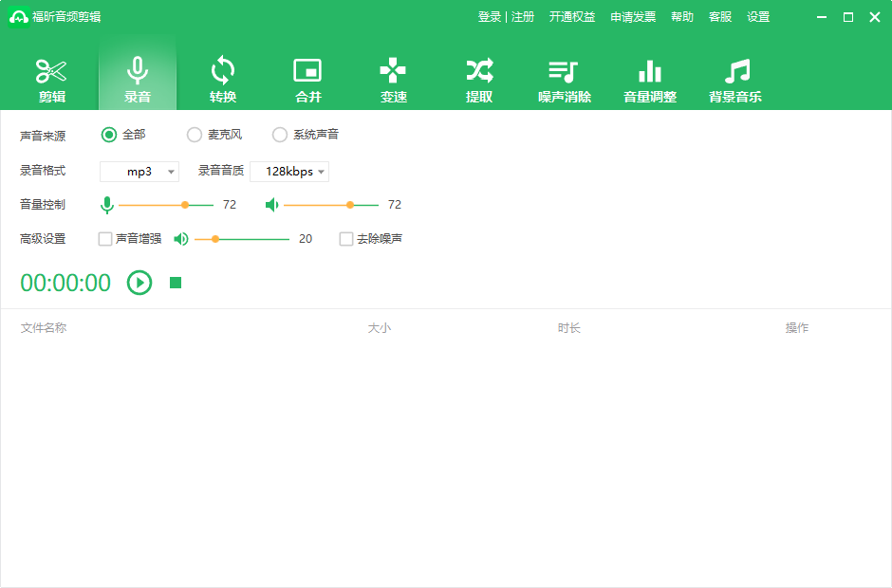Open the 噪声消除 noise removal tool

click(564, 78)
